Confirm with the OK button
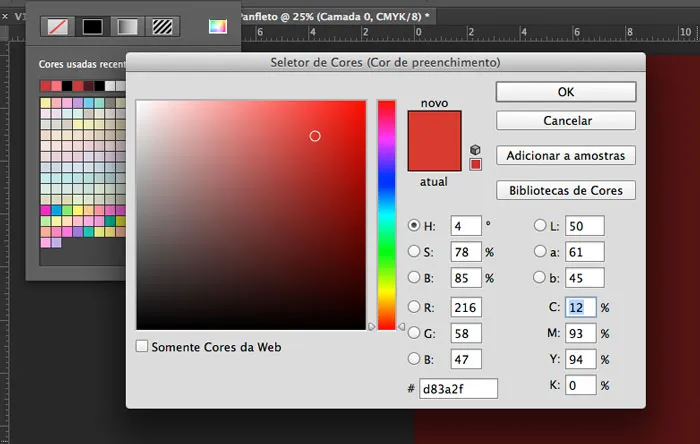 click(x=566, y=92)
